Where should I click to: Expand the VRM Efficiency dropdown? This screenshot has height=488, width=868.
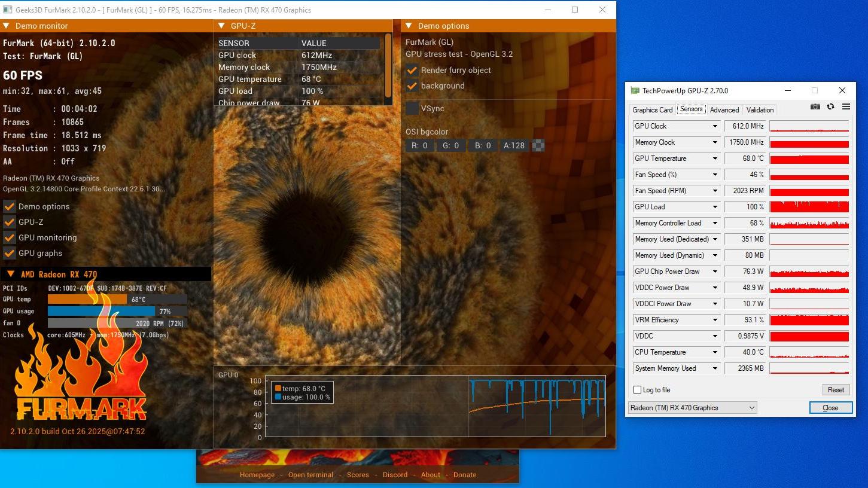[715, 320]
